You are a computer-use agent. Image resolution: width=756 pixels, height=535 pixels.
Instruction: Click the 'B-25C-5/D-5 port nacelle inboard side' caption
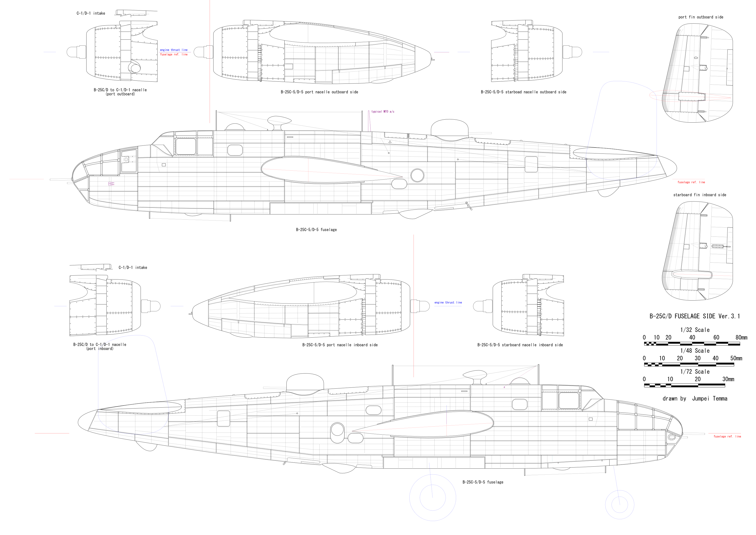(340, 345)
